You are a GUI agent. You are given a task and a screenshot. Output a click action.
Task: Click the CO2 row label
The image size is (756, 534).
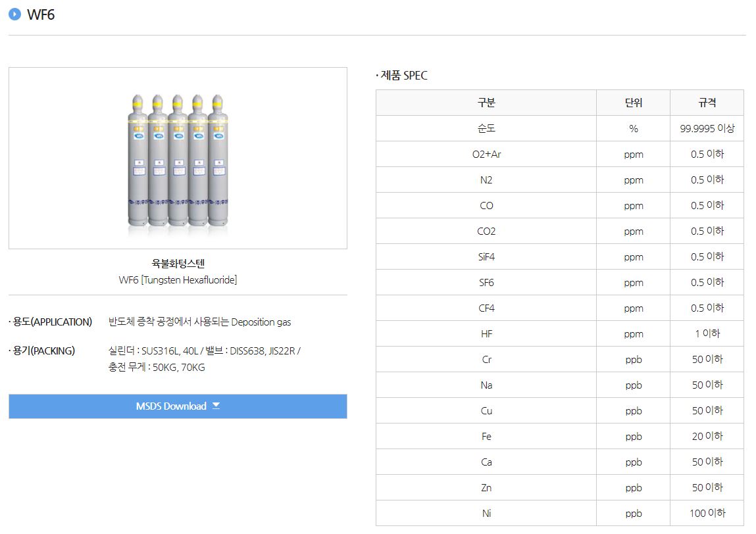486,231
